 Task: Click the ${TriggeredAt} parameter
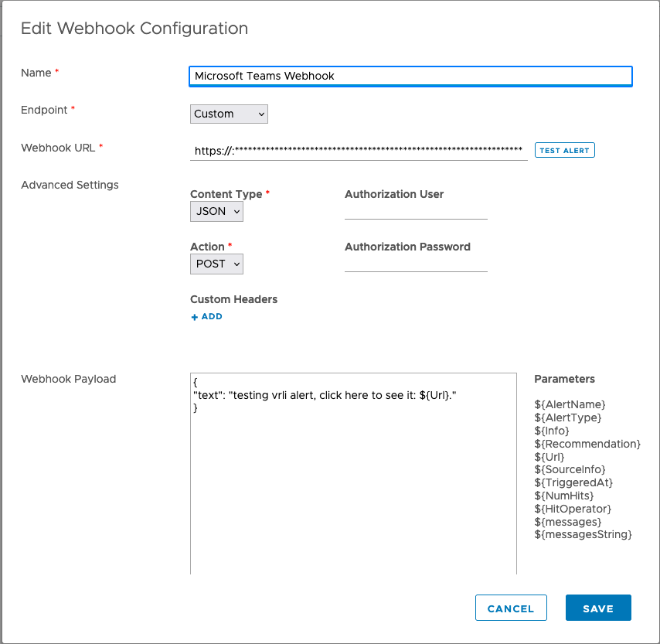[573, 482]
